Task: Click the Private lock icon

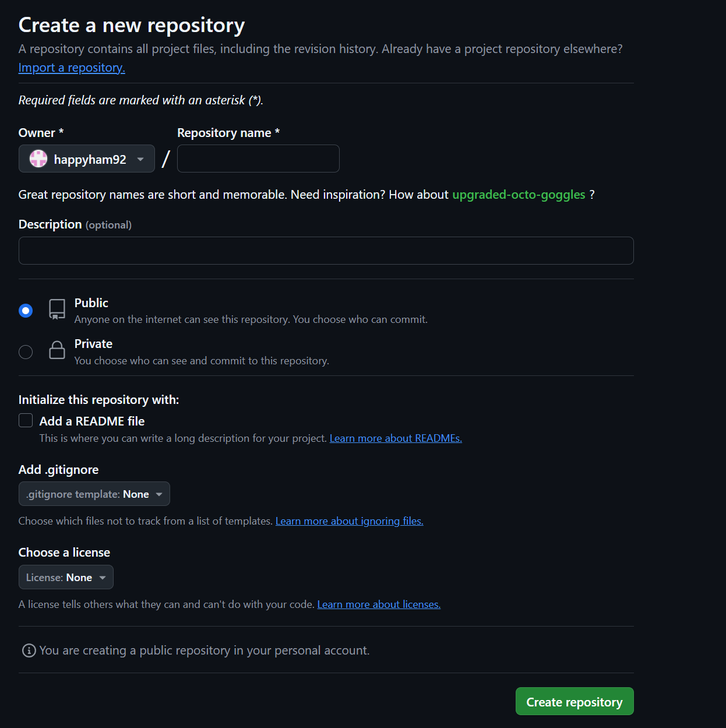Action: click(57, 350)
